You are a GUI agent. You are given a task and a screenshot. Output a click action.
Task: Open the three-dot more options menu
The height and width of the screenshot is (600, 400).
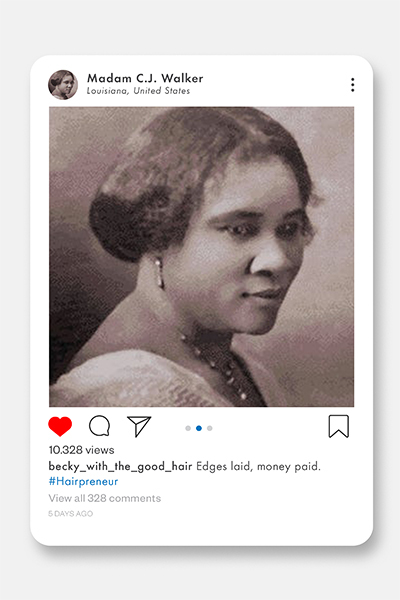point(353,85)
